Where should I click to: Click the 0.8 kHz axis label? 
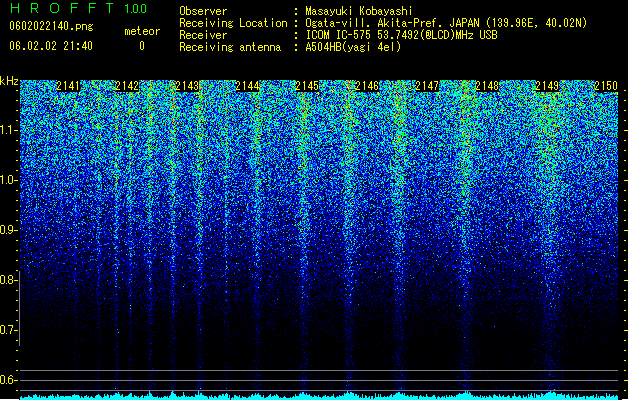pos(9,280)
